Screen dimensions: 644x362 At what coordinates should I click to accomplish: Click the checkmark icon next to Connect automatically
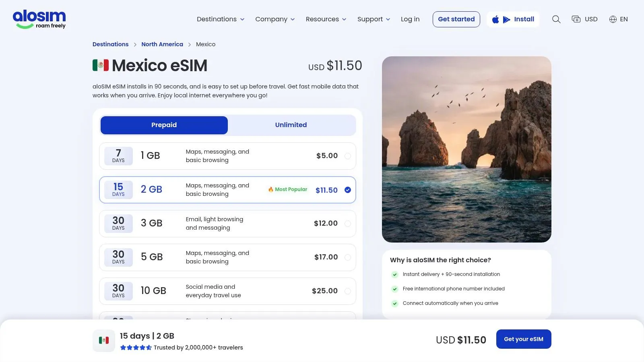click(x=395, y=304)
